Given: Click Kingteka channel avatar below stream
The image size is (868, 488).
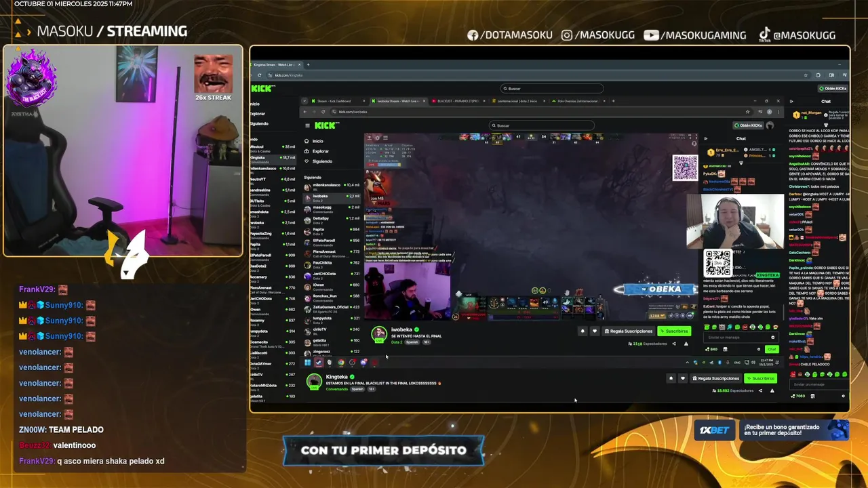Looking at the screenshot, I should (x=314, y=382).
